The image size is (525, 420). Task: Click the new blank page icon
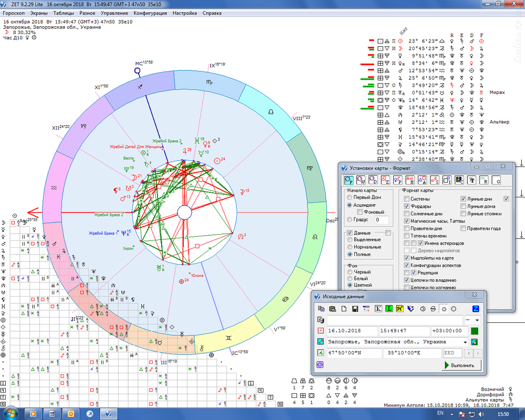(344, 309)
